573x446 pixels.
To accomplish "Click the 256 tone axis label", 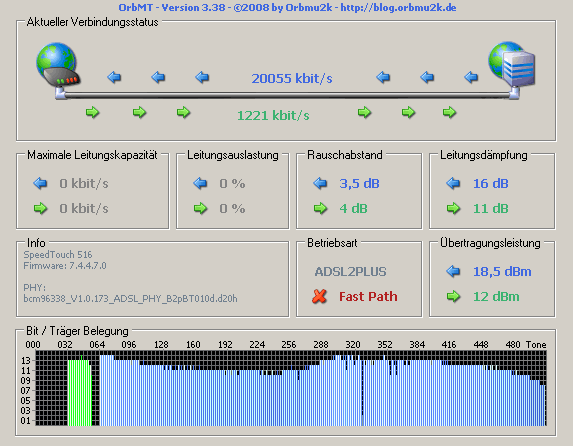I will (289, 345).
